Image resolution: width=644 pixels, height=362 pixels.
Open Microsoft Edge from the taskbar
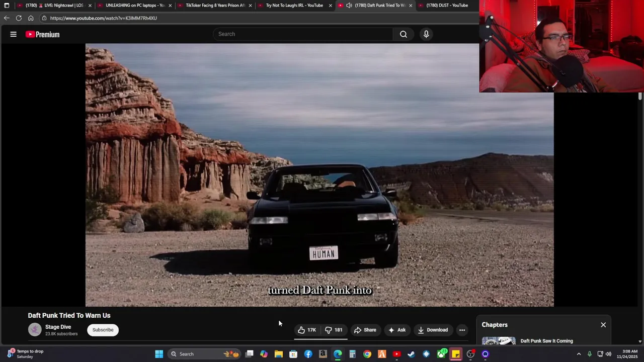point(338,354)
